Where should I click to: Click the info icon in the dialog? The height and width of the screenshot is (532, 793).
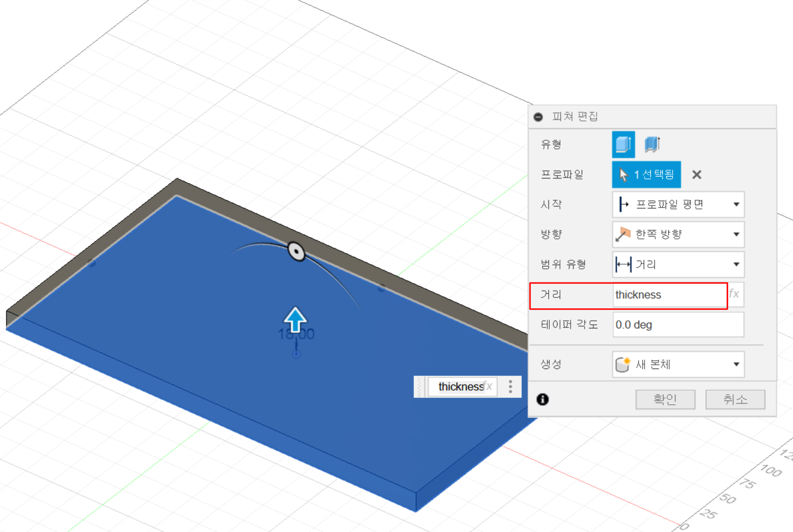[x=543, y=399]
